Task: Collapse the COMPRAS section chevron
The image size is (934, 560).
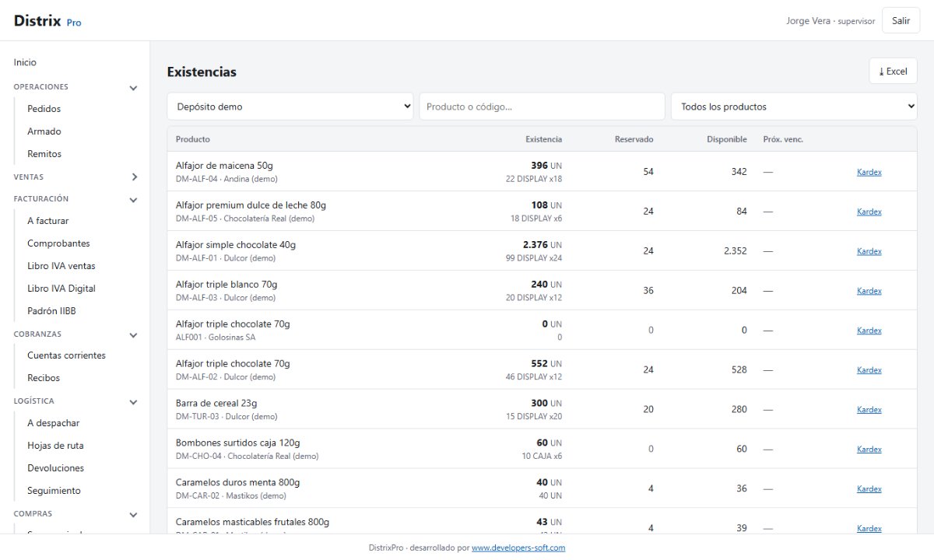Action: point(133,515)
